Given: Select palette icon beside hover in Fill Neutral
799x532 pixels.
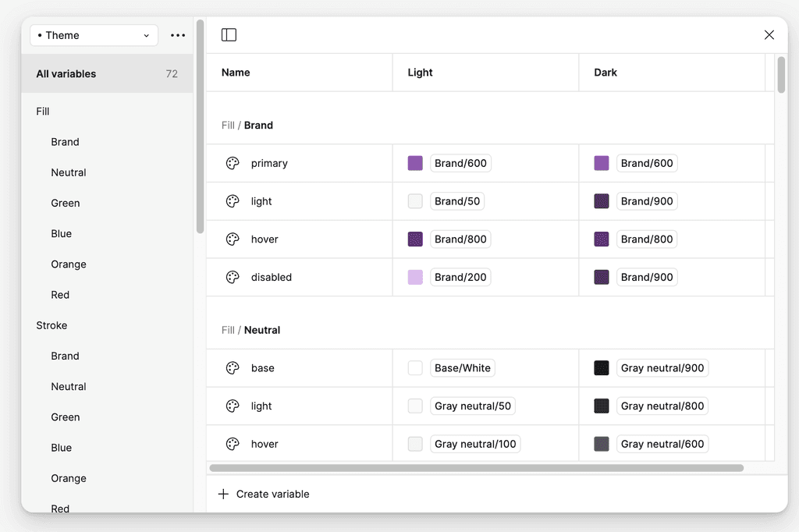Looking at the screenshot, I should point(232,443).
